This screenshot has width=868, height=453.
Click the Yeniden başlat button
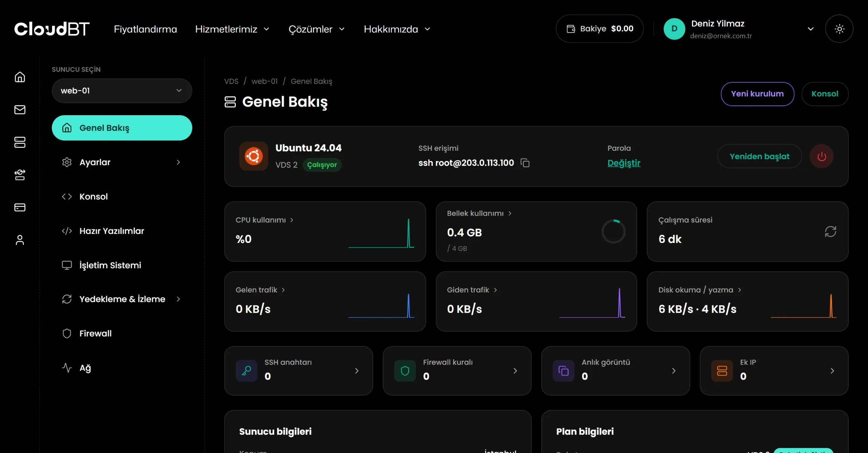pos(759,156)
